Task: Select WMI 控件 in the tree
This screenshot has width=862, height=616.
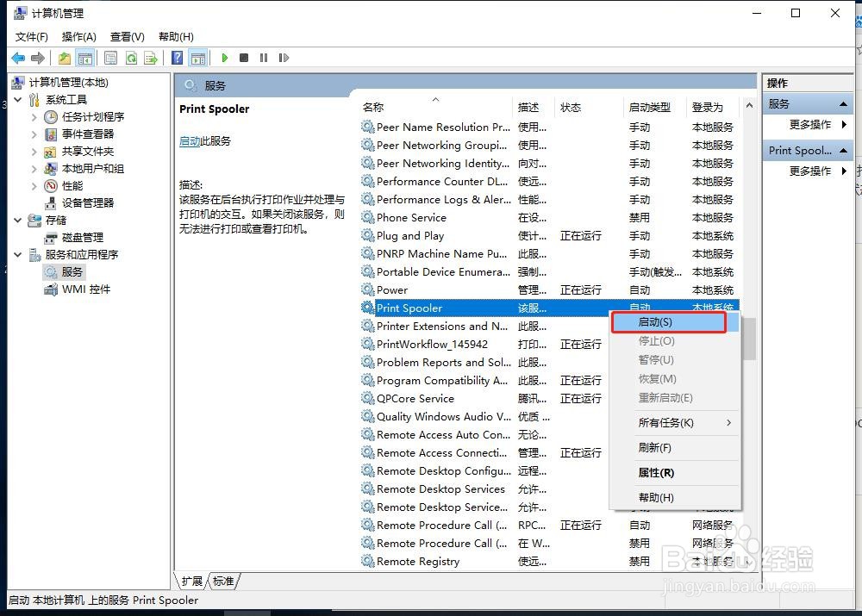Action: pos(85,289)
